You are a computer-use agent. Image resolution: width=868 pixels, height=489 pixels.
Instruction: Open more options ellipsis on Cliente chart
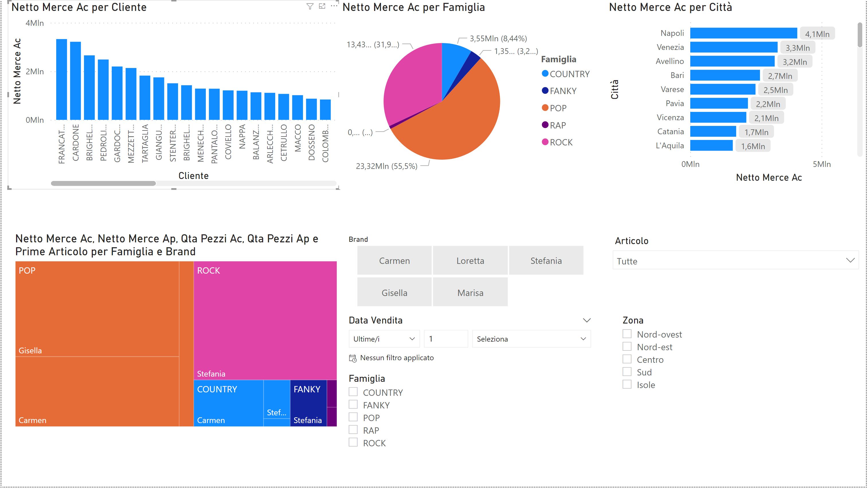click(x=334, y=6)
